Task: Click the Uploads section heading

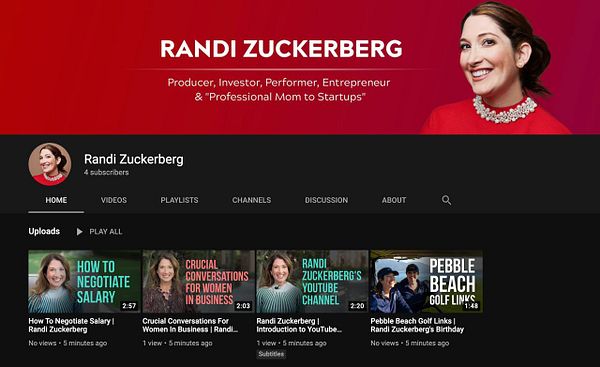Action: click(44, 231)
